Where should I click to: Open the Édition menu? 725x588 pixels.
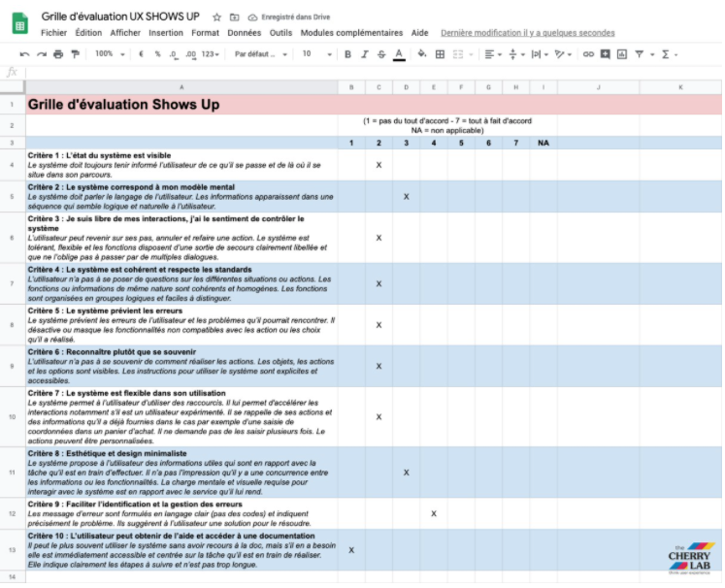point(88,33)
